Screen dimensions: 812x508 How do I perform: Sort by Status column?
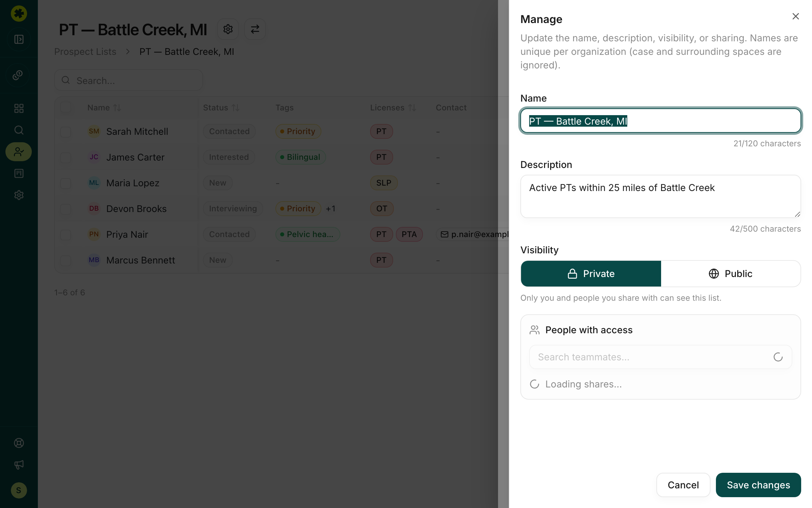tap(221, 108)
